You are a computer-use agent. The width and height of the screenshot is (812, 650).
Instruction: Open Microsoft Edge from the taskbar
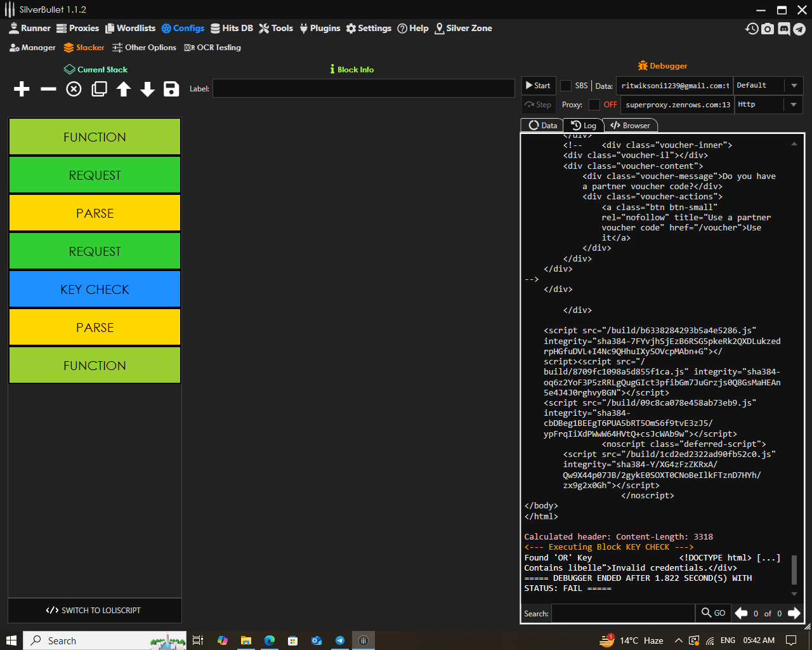(270, 640)
